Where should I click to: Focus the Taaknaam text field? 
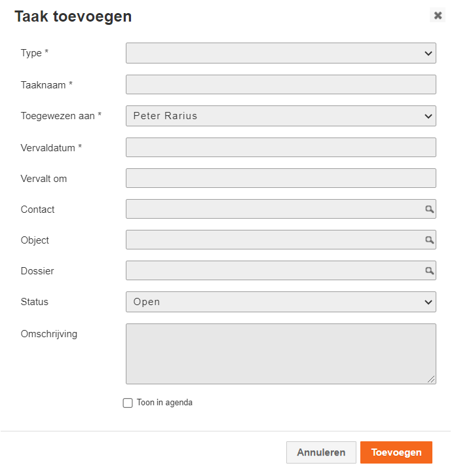(x=281, y=84)
